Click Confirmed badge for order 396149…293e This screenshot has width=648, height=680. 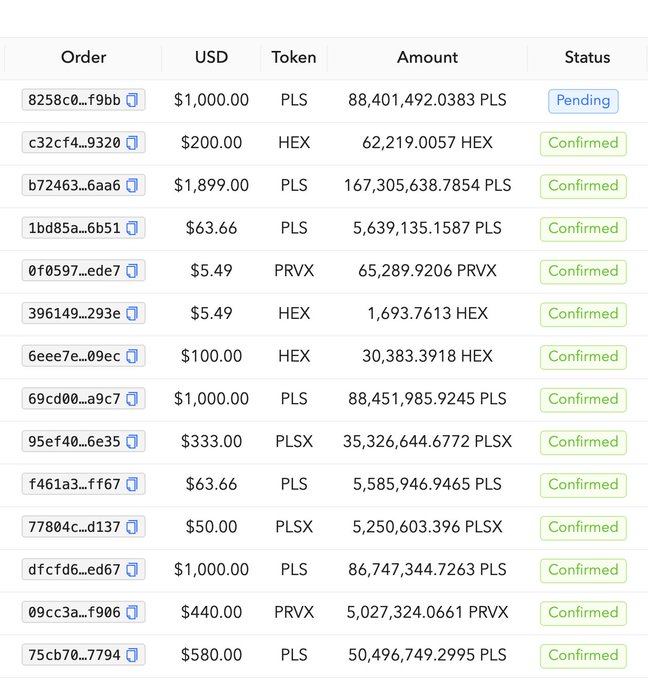click(583, 314)
